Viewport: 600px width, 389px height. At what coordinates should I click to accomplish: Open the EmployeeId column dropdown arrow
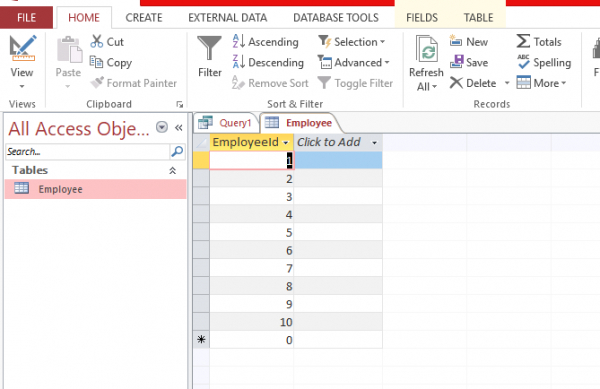(x=286, y=143)
